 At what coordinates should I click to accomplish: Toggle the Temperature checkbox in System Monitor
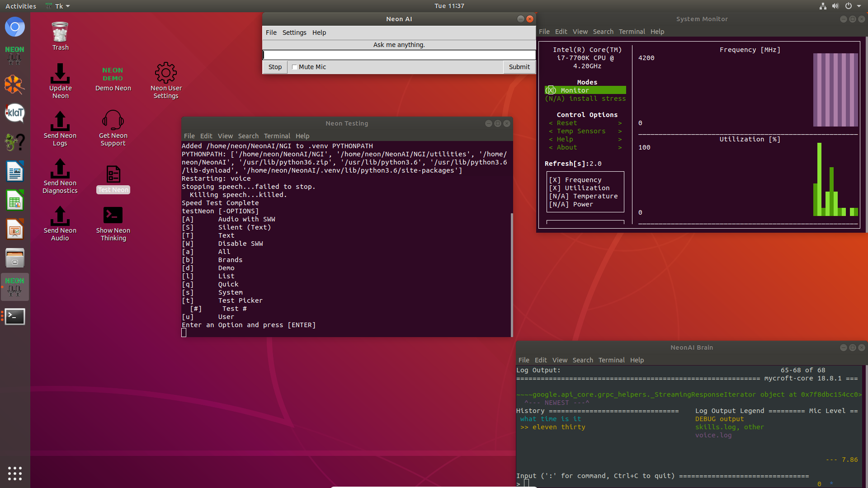point(583,196)
